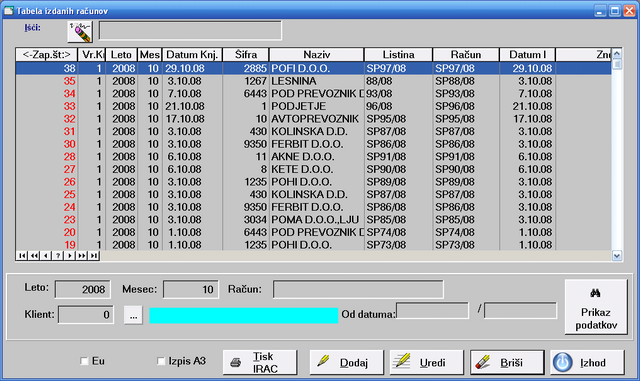Select the PODJETJE row
The width and height of the screenshot is (640, 381).
point(313,106)
